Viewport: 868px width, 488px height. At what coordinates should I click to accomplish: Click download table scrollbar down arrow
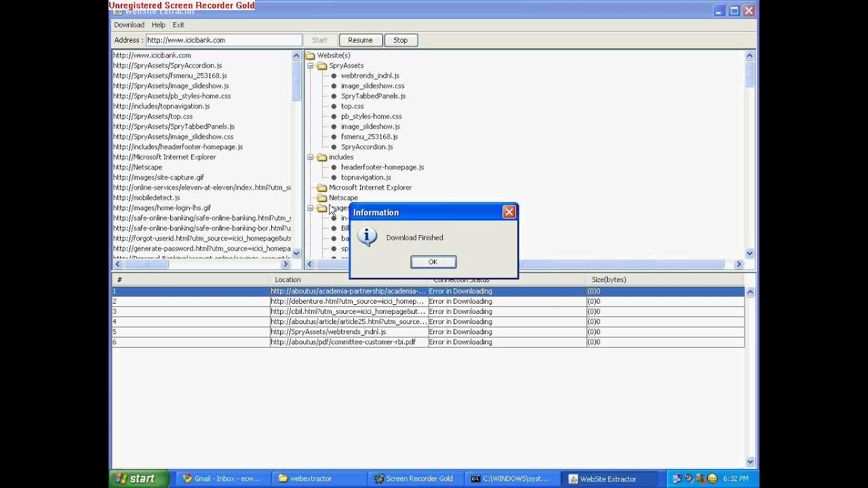coord(750,462)
